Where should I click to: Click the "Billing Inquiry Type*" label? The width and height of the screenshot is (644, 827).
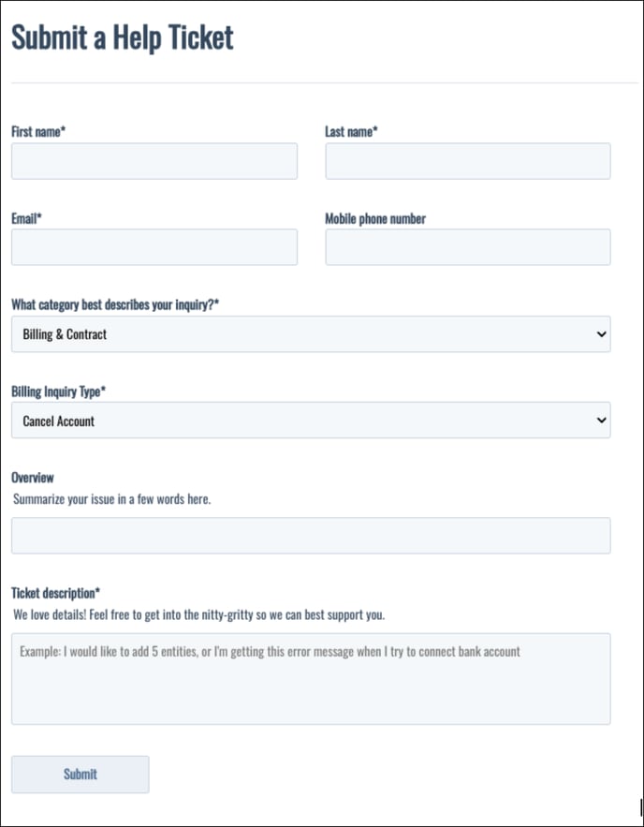pos(58,391)
